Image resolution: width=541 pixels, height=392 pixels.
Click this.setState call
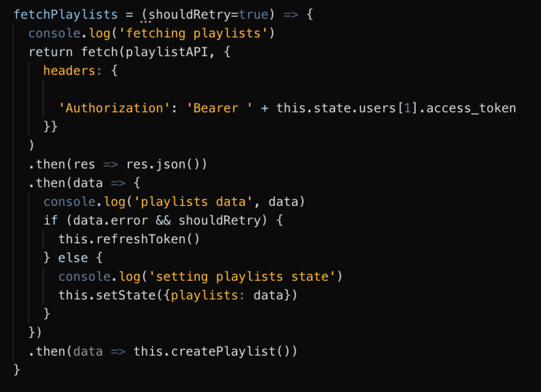107,295
